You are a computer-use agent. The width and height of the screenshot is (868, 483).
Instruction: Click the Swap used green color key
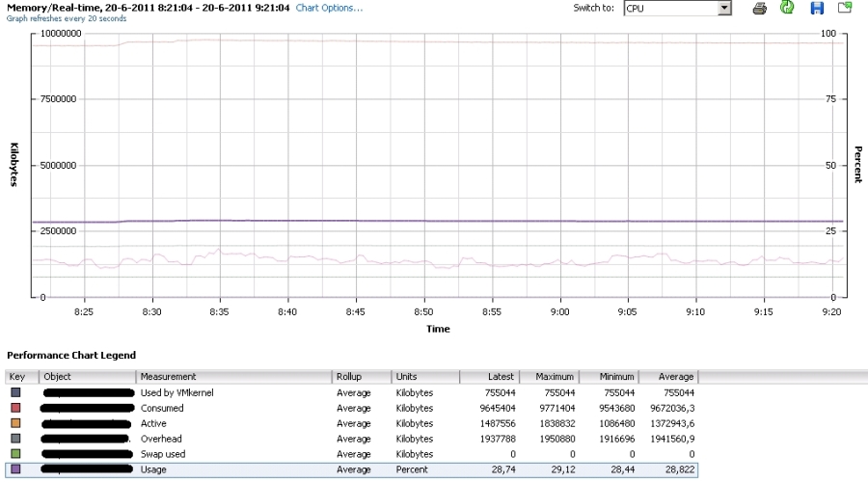15,454
